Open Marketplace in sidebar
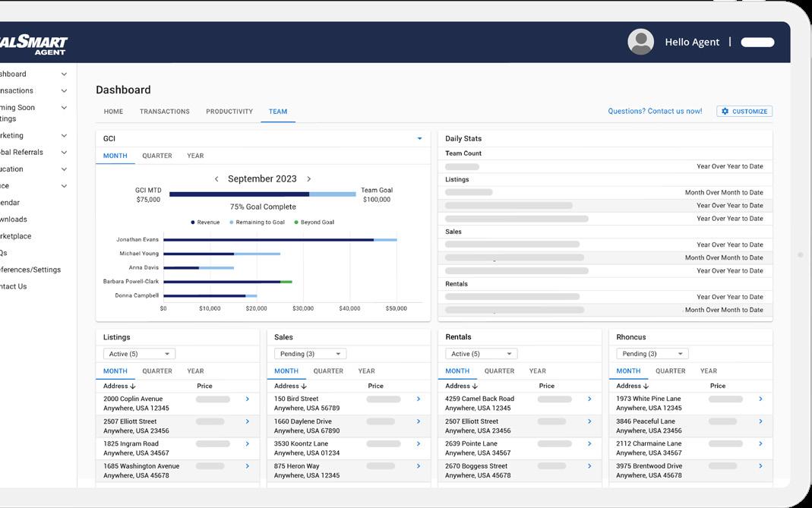The width and height of the screenshot is (812, 508). pos(15,236)
